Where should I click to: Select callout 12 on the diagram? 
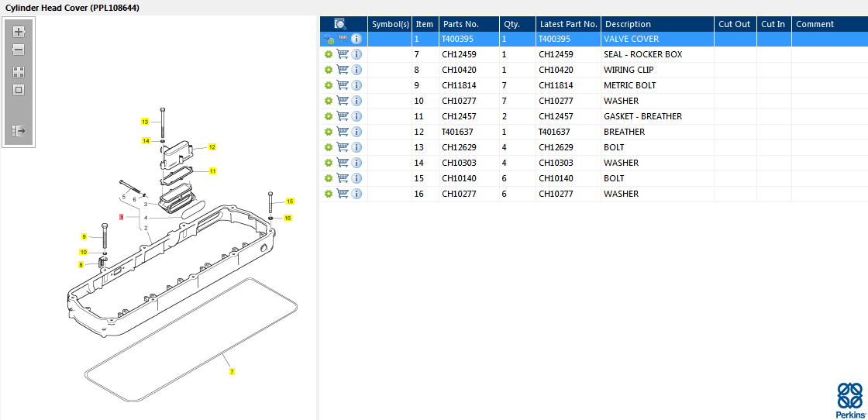click(x=212, y=146)
